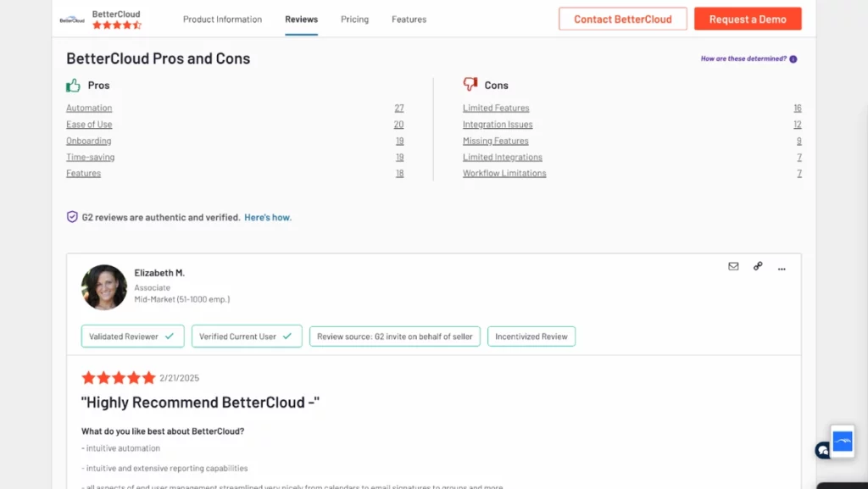Open the Onboarding pros link
This screenshot has width=868, height=489.
(x=88, y=141)
